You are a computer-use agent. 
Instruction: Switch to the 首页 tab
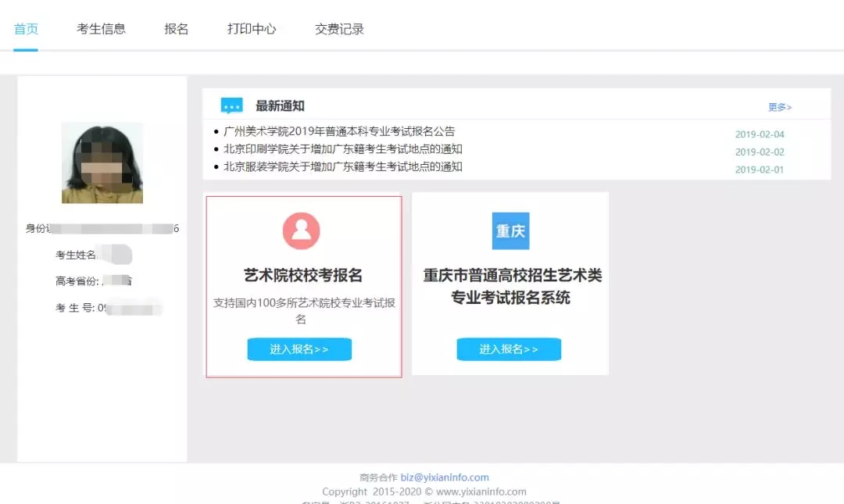click(26, 29)
